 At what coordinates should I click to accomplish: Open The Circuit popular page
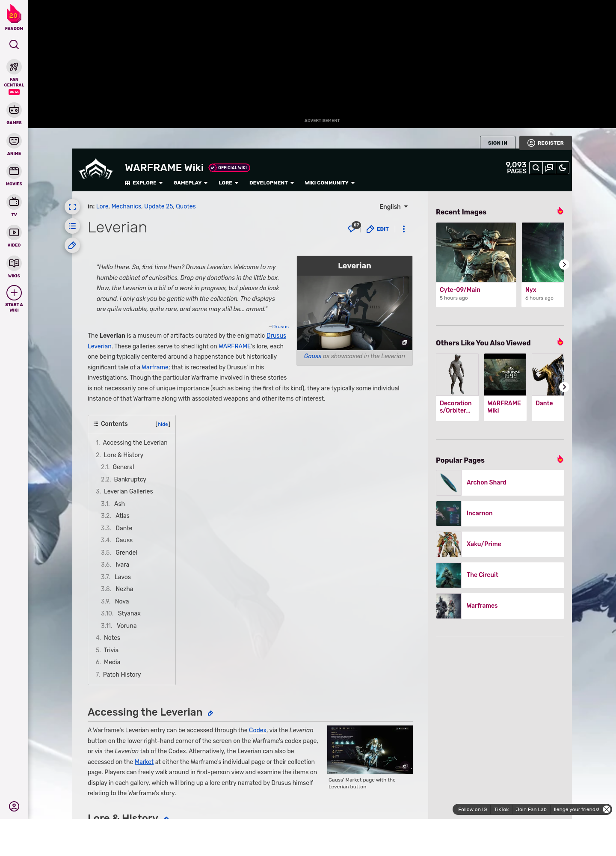[x=500, y=575]
